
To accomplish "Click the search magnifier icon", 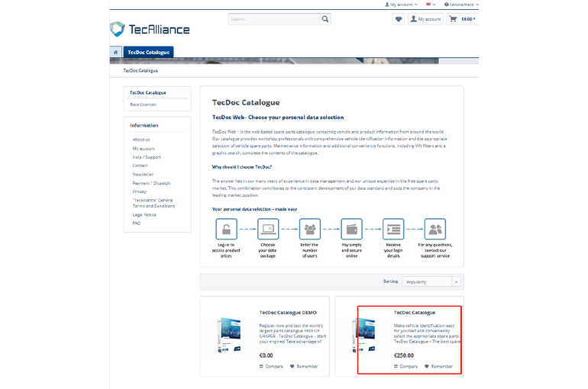I will click(325, 19).
